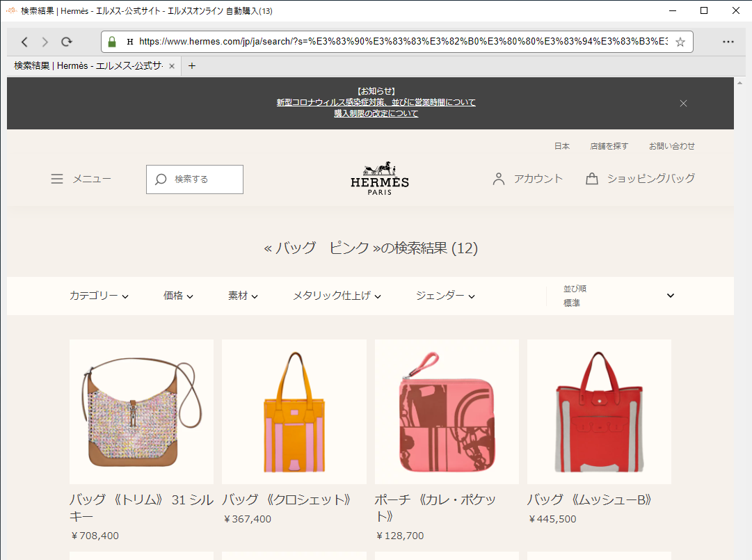Click the メニュー text label

click(x=92, y=179)
